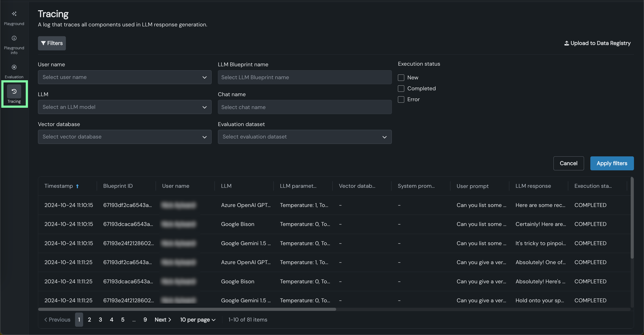Click the funnel Filters button
The image size is (644, 335).
tap(52, 43)
